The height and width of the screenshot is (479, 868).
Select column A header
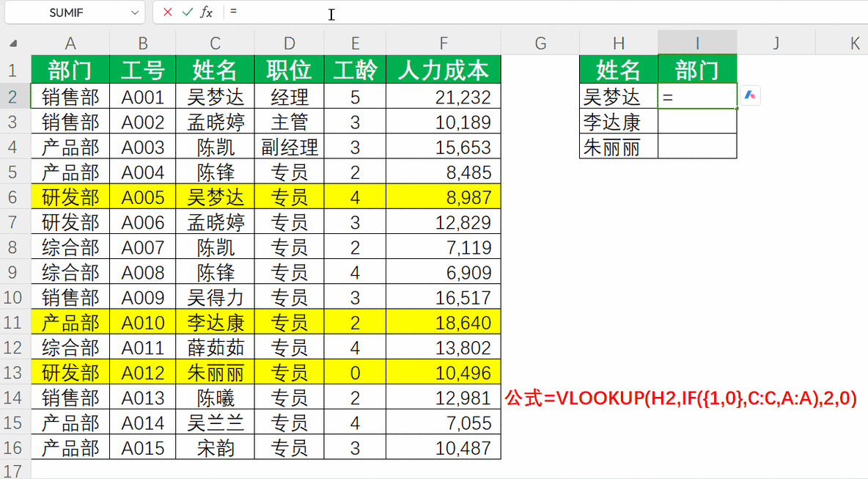click(x=70, y=43)
